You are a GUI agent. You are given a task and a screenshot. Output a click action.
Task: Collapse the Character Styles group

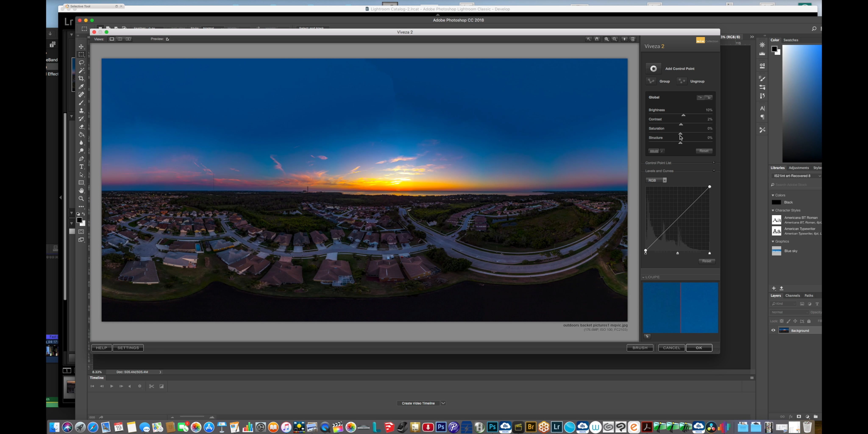point(773,211)
